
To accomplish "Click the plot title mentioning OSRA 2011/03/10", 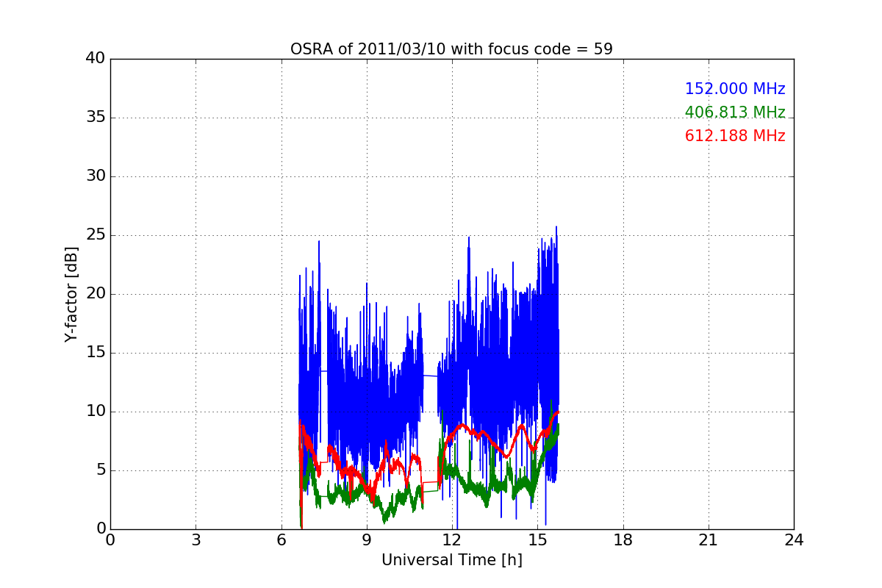I will click(x=451, y=49).
